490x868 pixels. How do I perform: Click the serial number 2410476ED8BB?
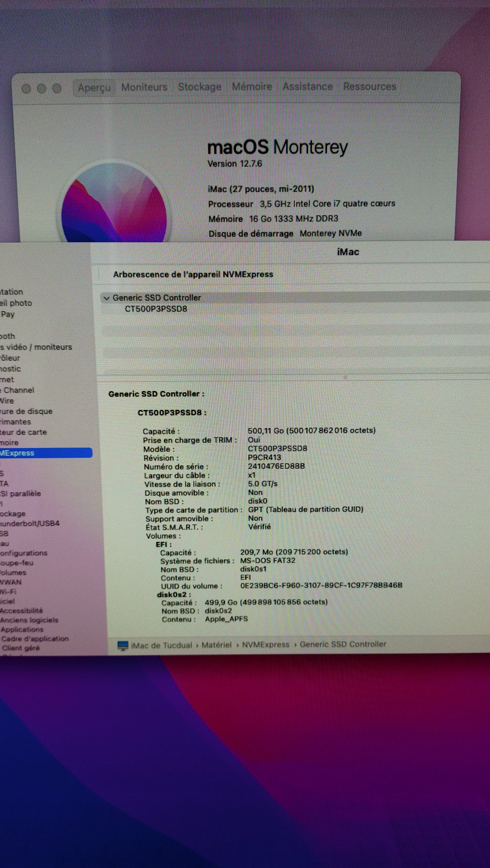pos(276,466)
